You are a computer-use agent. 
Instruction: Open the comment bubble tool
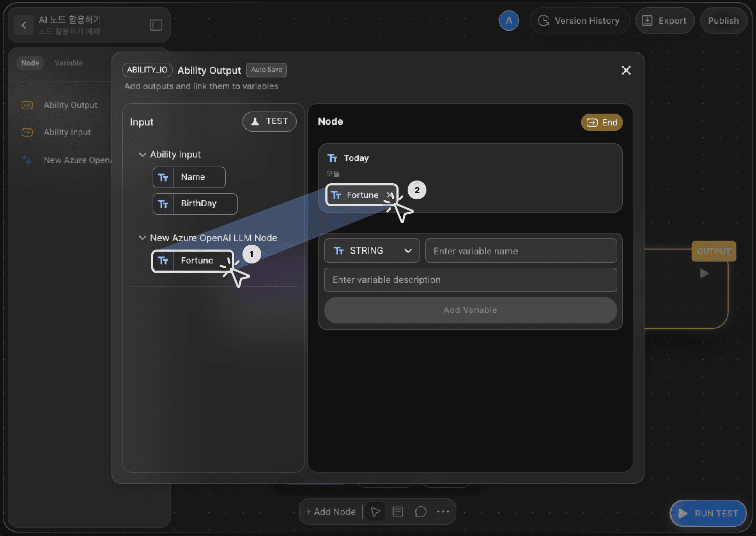[x=421, y=512]
